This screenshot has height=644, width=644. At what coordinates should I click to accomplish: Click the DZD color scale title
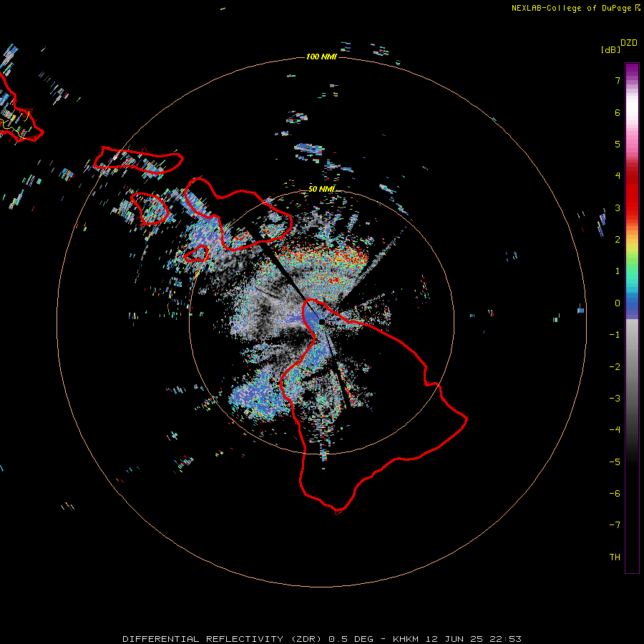629,43
